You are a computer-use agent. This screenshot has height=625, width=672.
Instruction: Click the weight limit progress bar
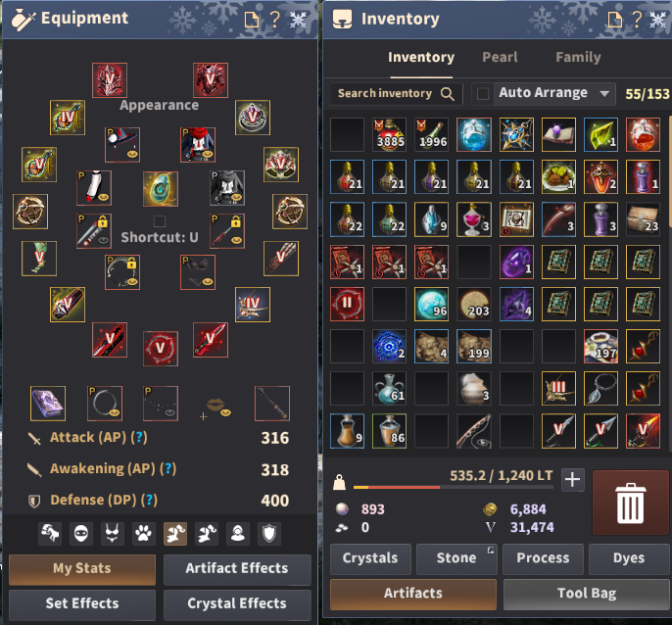point(454,488)
